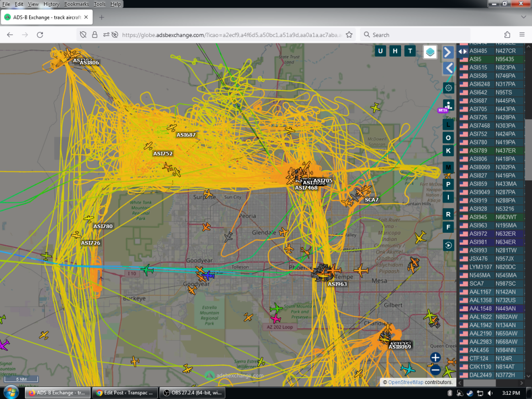Reload the current page
Screen dimensions: 532x399
(x=39, y=35)
